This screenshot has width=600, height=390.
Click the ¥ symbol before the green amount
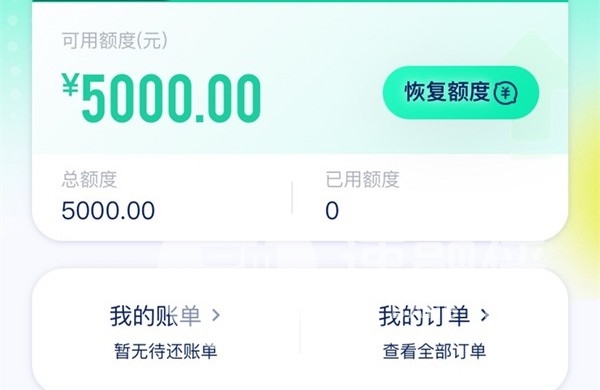[70, 84]
